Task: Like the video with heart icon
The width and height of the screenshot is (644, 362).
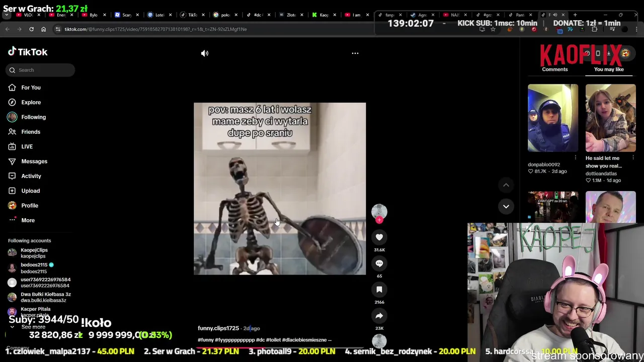Action: tap(379, 237)
